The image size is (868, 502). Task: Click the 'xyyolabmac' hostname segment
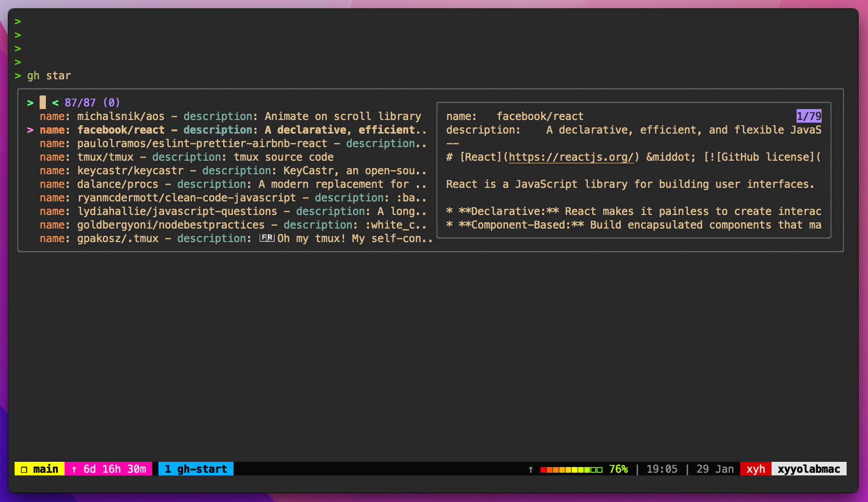point(809,469)
